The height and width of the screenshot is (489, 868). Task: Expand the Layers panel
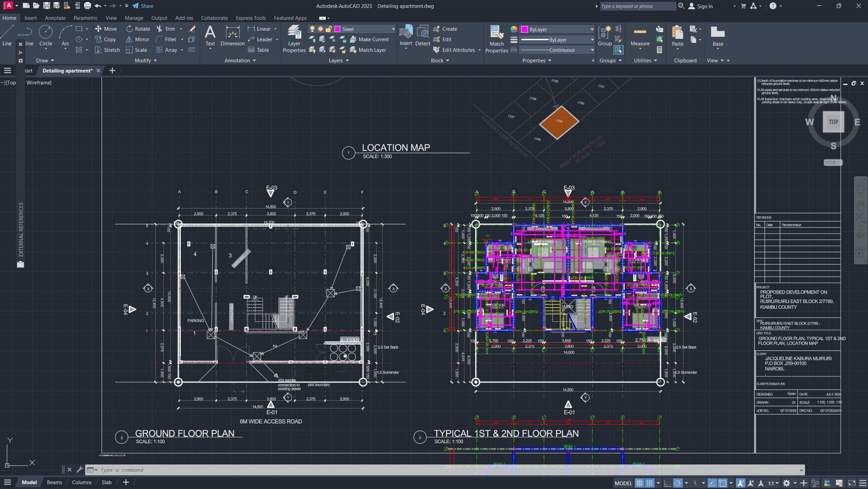click(339, 61)
